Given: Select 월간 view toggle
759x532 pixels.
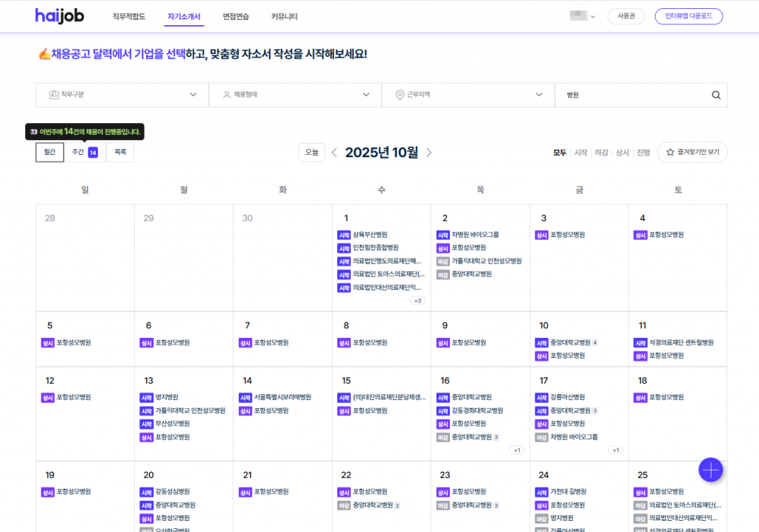Looking at the screenshot, I should 50,152.
